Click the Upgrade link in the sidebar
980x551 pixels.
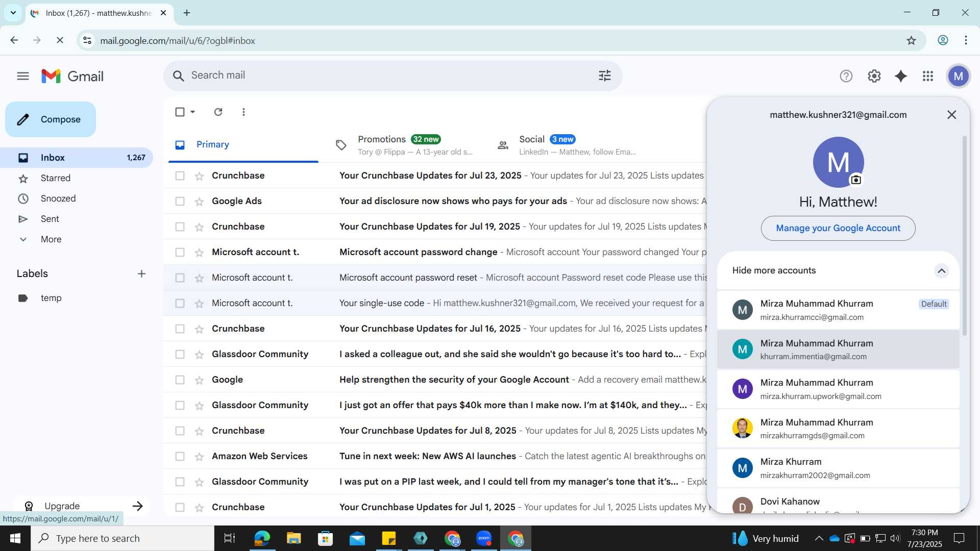tap(82, 506)
